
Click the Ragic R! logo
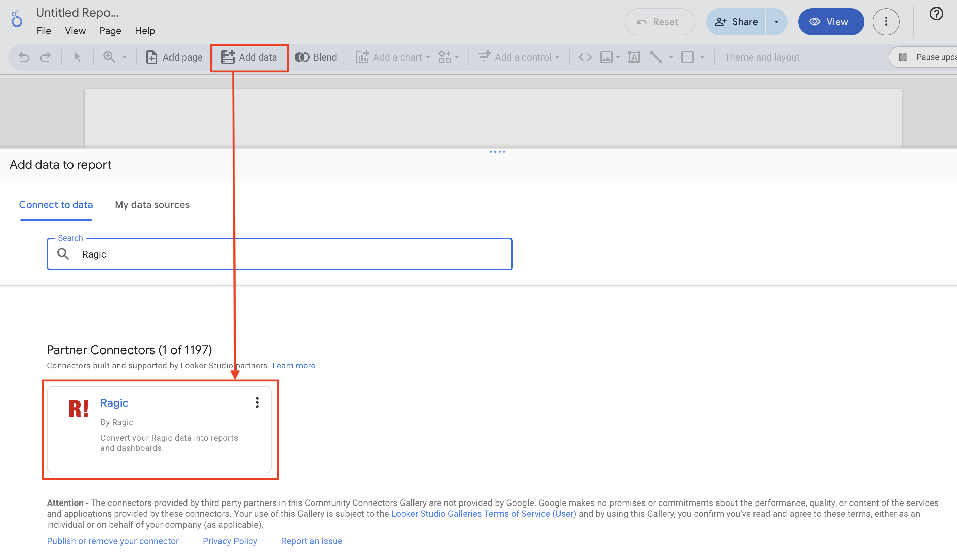(79, 409)
